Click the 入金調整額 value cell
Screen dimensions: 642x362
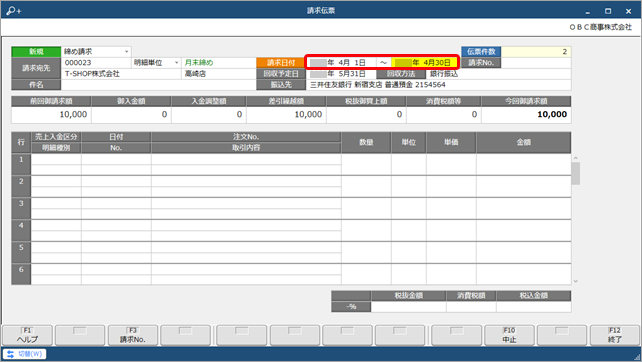pos(209,114)
